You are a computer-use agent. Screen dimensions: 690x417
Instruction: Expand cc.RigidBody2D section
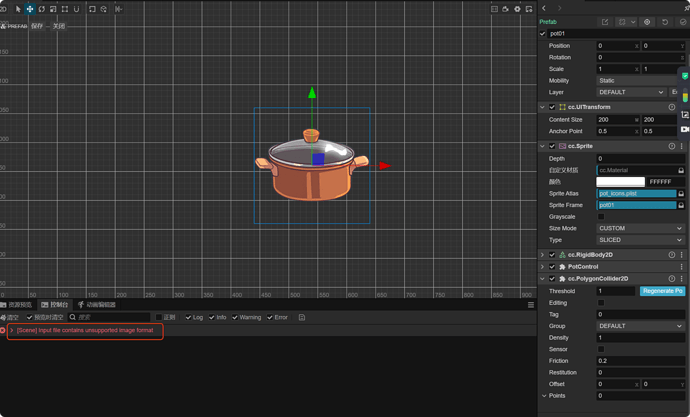click(543, 255)
